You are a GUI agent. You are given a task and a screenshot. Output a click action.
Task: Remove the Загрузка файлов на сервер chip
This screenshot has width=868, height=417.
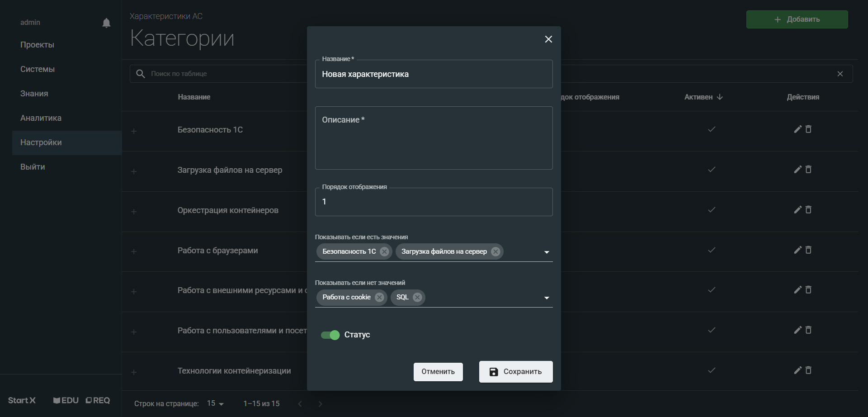click(x=495, y=251)
